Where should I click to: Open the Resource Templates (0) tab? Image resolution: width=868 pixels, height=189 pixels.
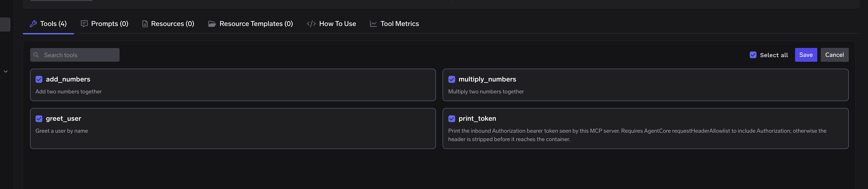click(251, 24)
